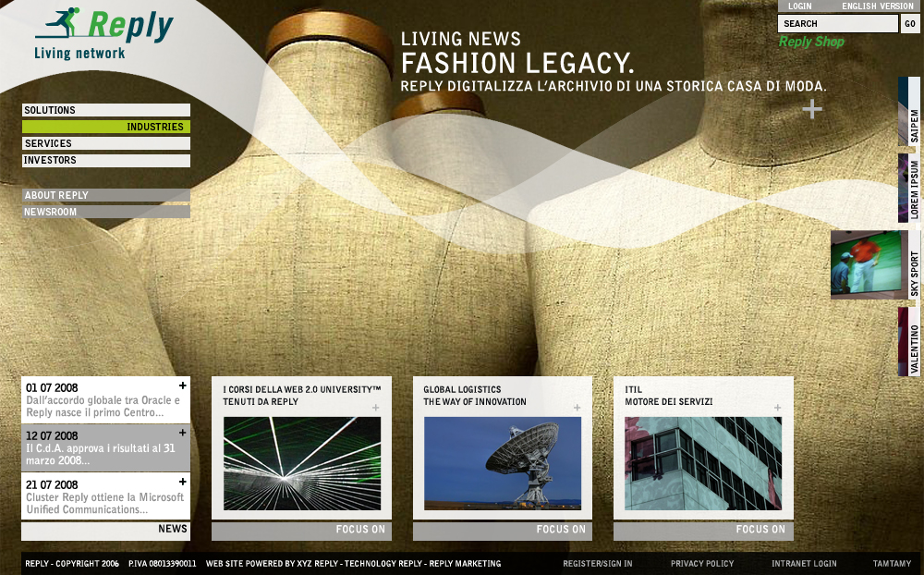Open the laser lights Web 2.0 thumbnail
The height and width of the screenshot is (575, 924).
click(x=302, y=463)
